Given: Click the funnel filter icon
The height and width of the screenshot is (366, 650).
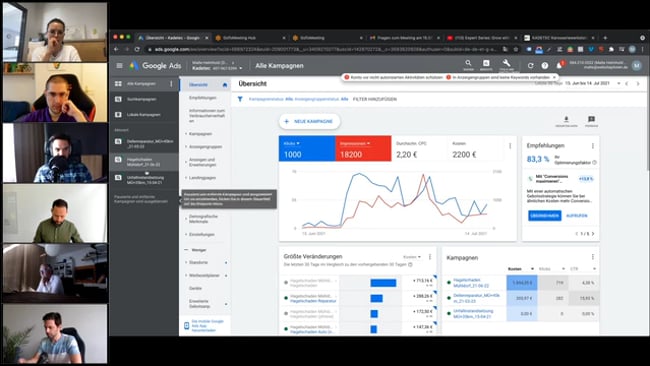Looking at the screenshot, I should click(240, 99).
